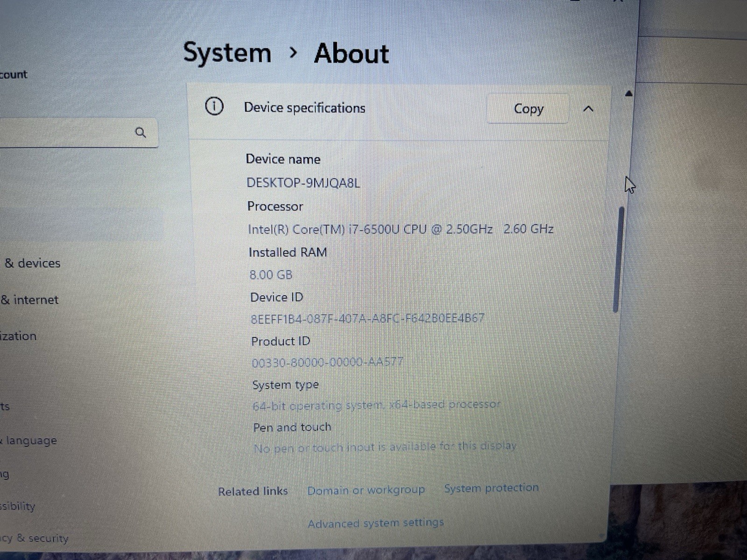Click the About page title
The image size is (747, 560).
coord(351,53)
